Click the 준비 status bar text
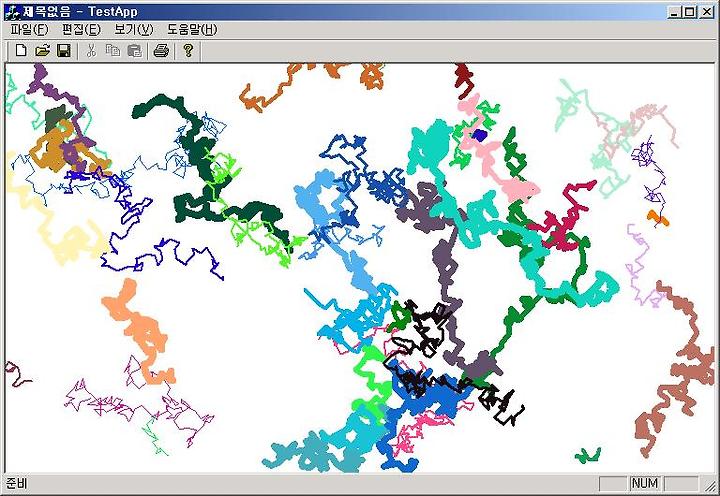The width and height of the screenshot is (720, 496). click(17, 484)
